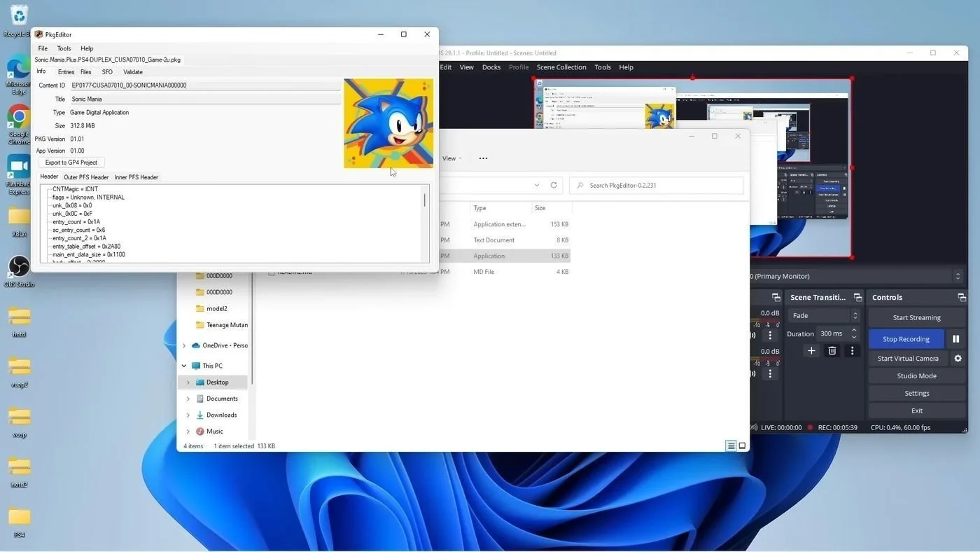Open the Recycle Bin desktop icon
This screenshot has height=552, width=980.
click(x=19, y=20)
